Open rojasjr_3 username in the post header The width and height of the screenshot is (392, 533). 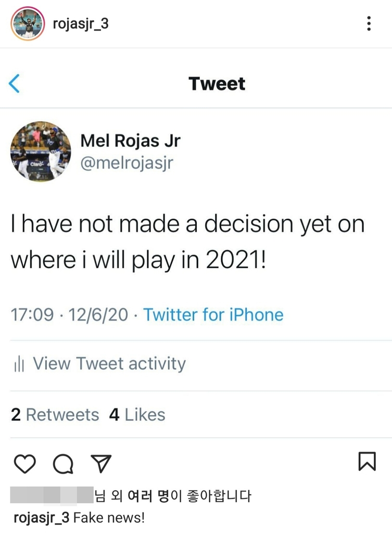pyautogui.click(x=81, y=23)
